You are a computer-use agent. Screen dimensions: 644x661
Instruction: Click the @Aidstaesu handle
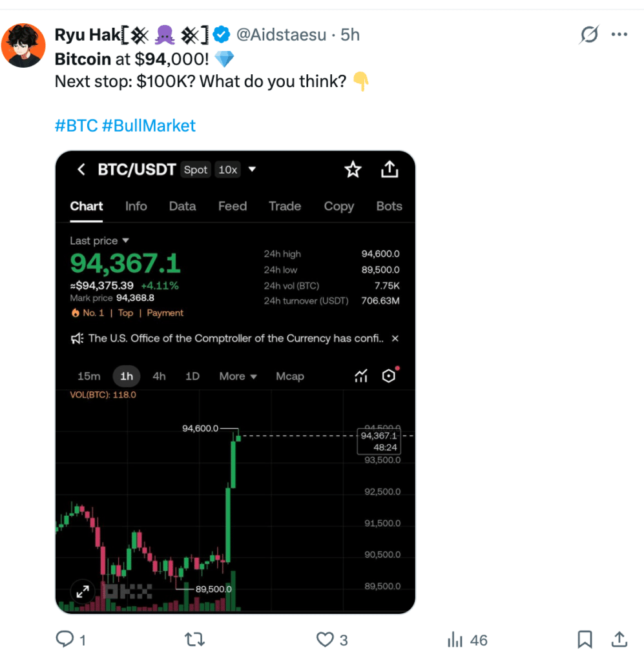281,35
